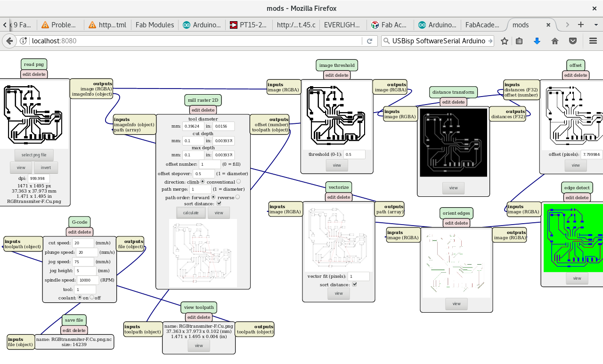Click the search engine magnifier icon
Viewport: 603px width, 364px height.
pyautogui.click(x=386, y=41)
